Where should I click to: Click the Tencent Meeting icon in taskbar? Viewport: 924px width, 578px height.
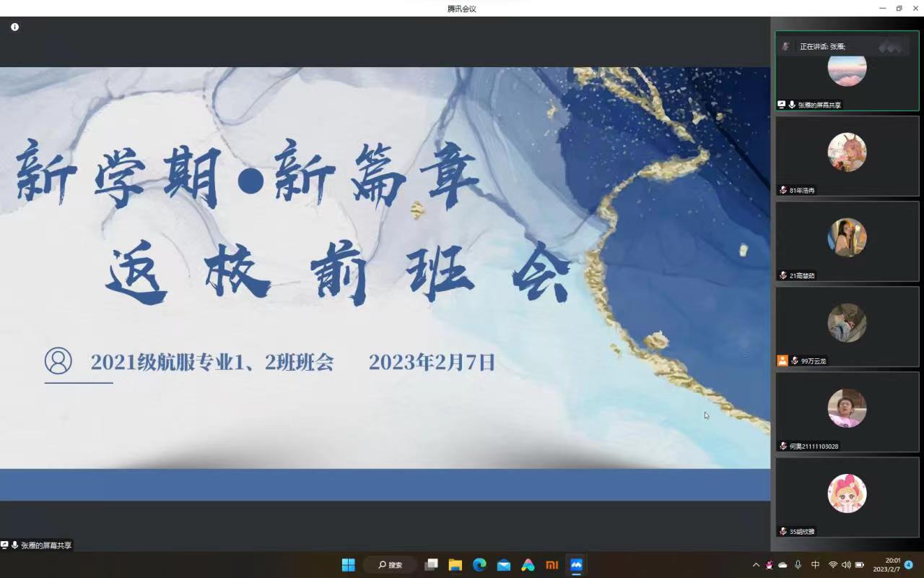[576, 565]
